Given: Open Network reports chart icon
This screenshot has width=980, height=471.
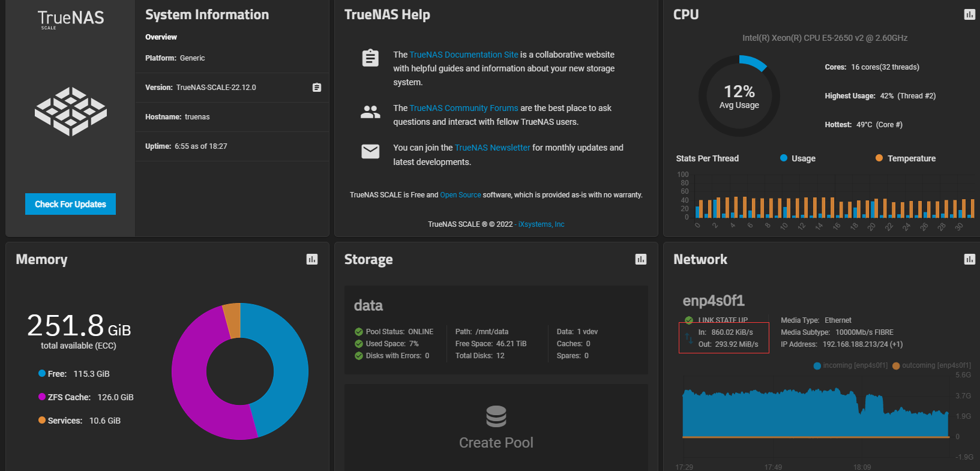Looking at the screenshot, I should (x=969, y=259).
